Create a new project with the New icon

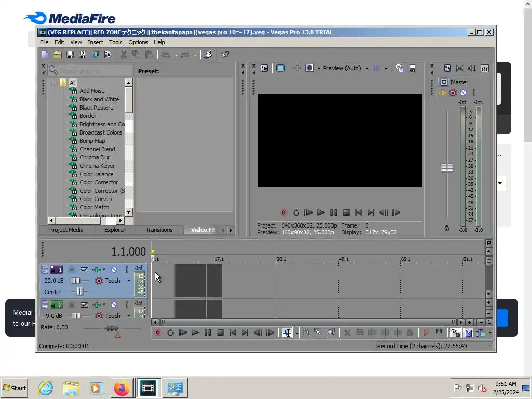click(x=45, y=54)
